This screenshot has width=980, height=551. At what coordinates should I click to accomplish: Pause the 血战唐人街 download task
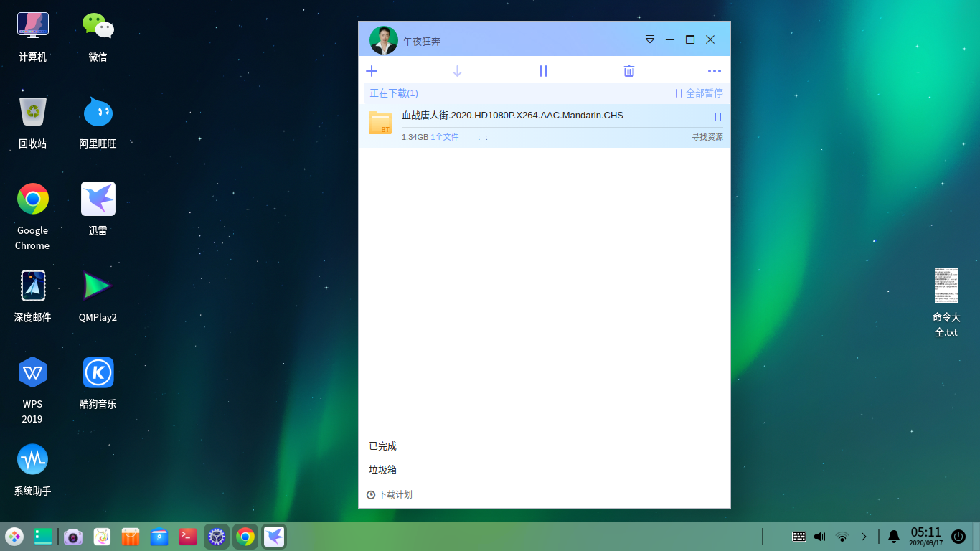click(717, 117)
